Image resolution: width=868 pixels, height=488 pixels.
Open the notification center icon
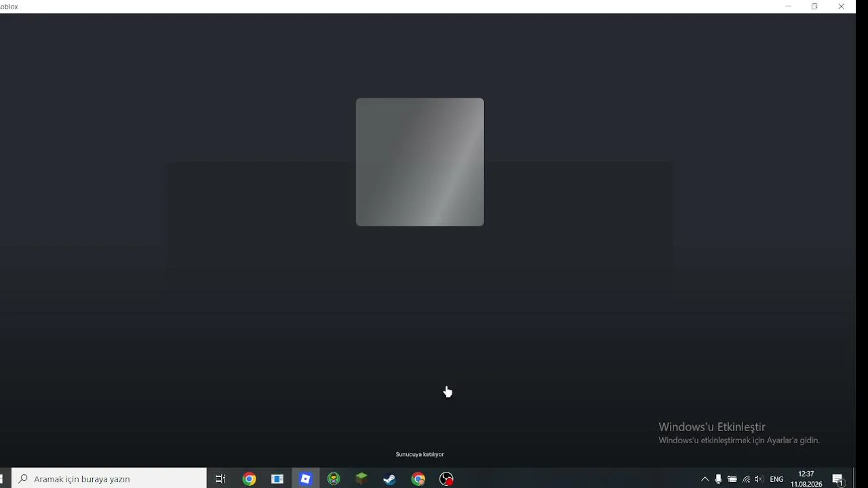(838, 479)
